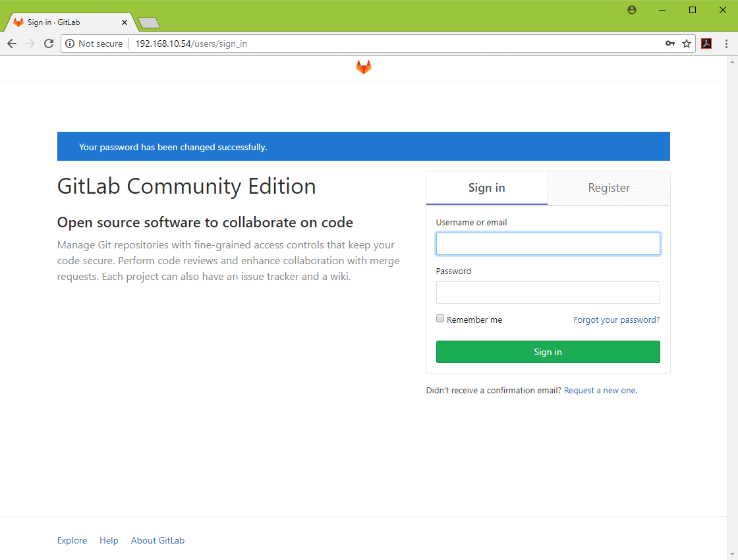This screenshot has width=738, height=560.
Task: Focus the Username or email field
Action: 548,244
